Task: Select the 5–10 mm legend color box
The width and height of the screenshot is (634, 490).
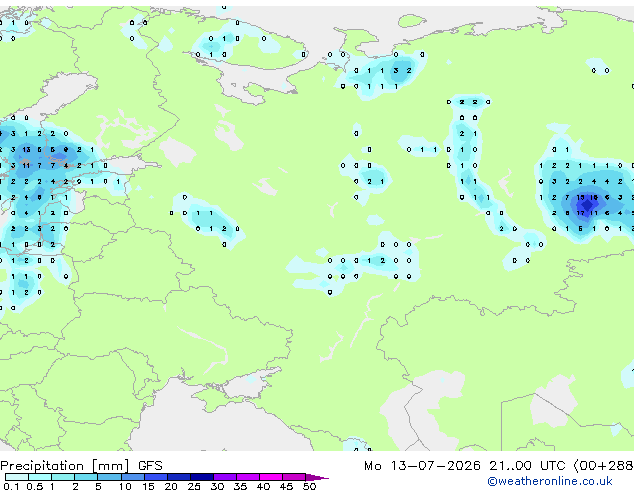Action: tap(109, 477)
